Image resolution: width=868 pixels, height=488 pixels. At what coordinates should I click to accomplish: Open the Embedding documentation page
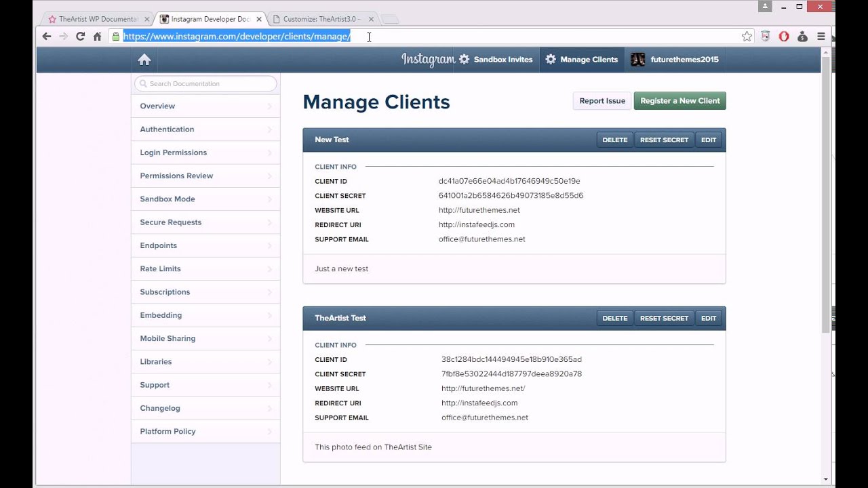[x=205, y=315]
